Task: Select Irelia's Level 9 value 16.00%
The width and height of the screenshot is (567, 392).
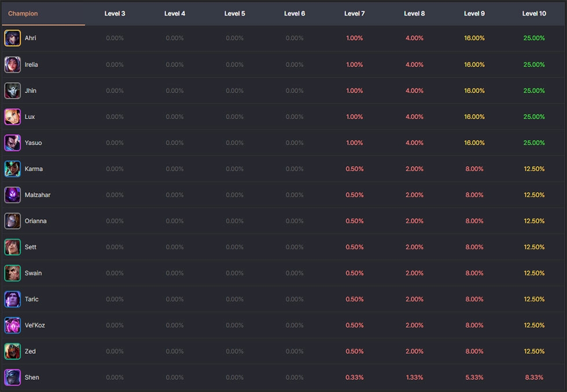Action: click(474, 65)
